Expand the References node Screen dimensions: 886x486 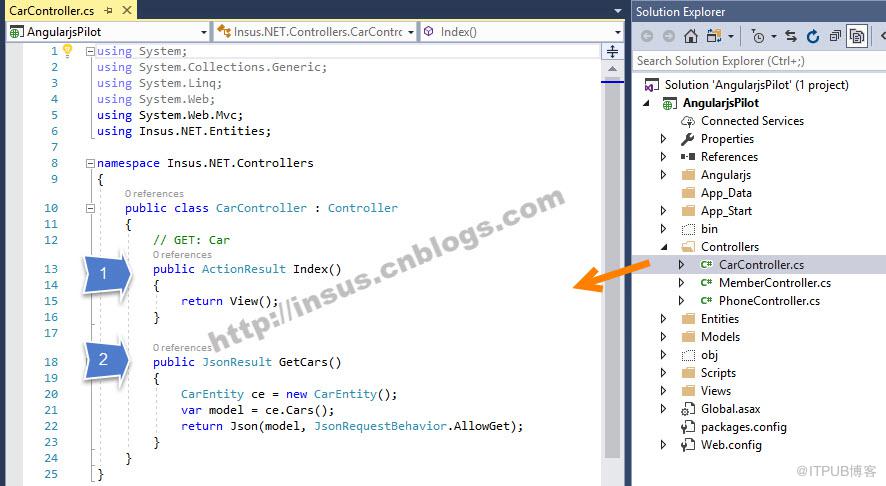click(x=663, y=157)
